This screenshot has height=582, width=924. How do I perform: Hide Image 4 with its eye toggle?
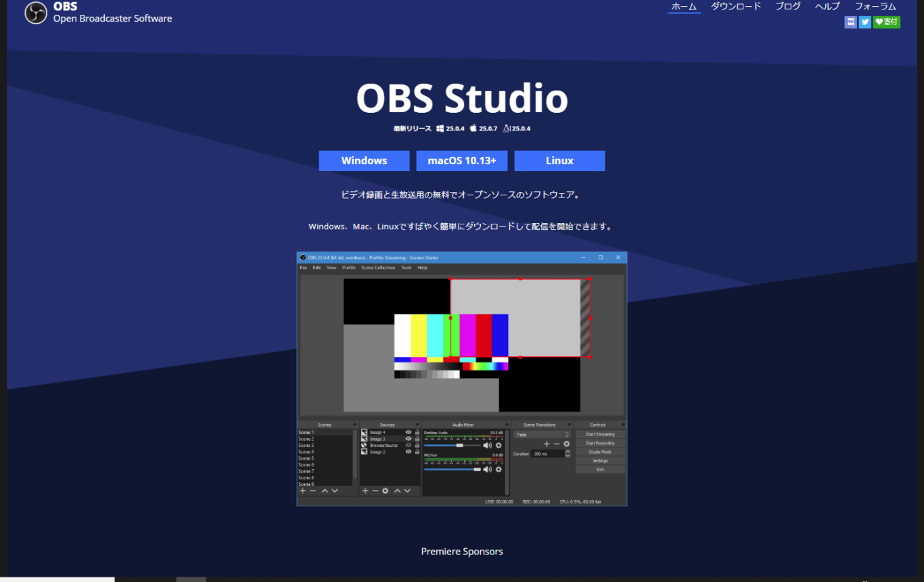(x=408, y=431)
